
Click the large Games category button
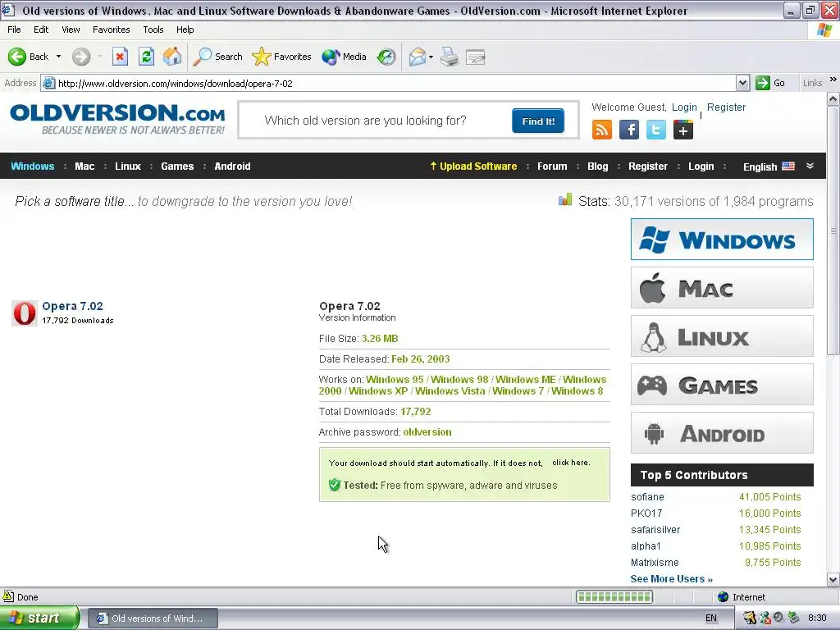pos(722,385)
